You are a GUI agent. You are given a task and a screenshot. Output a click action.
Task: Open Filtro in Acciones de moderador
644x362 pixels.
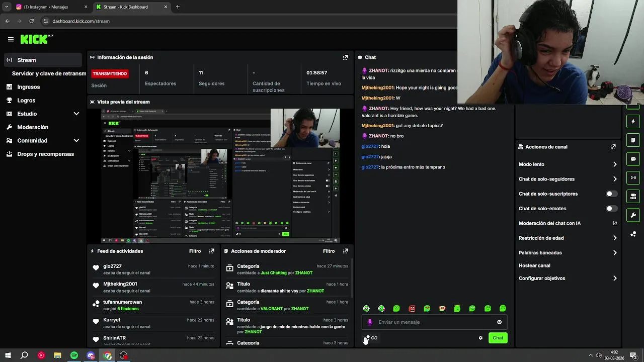pyautogui.click(x=329, y=251)
